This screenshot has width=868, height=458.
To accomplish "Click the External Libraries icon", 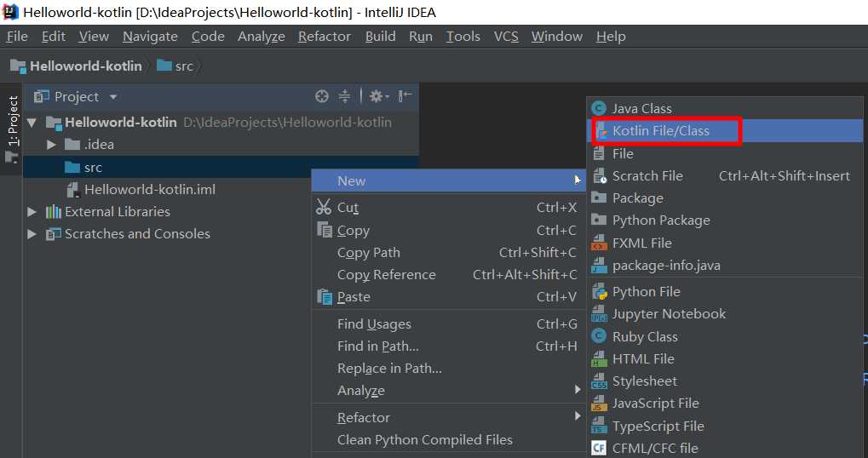I will (53, 211).
